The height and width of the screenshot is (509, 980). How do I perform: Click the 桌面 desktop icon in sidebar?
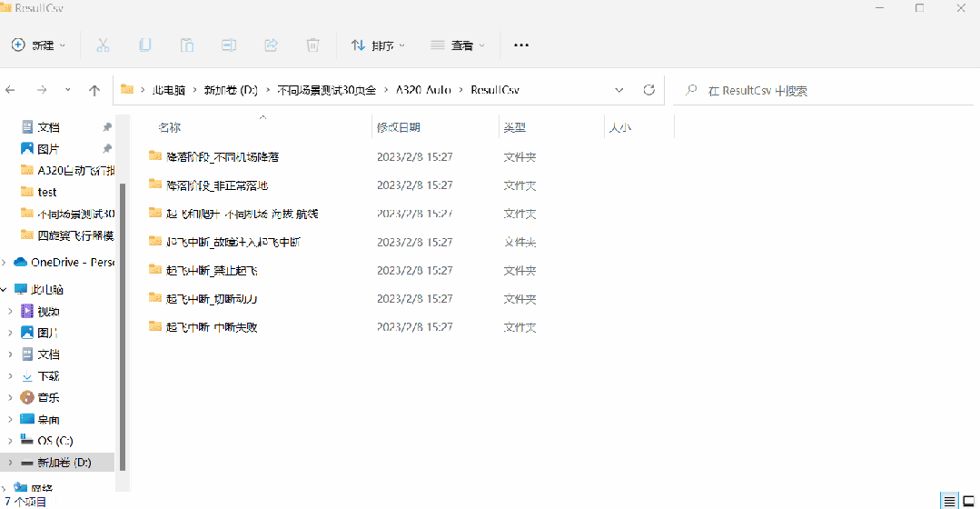click(27, 419)
